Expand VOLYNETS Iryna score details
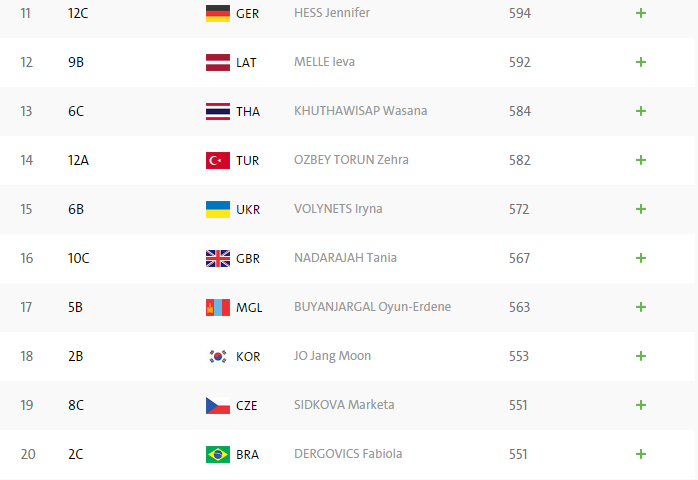The image size is (698, 480). coord(641,209)
